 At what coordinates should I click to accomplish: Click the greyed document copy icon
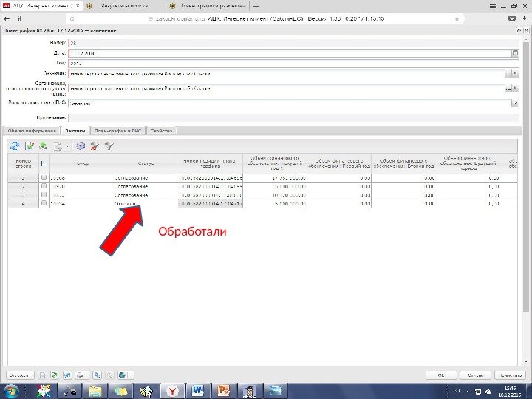(x=58, y=146)
